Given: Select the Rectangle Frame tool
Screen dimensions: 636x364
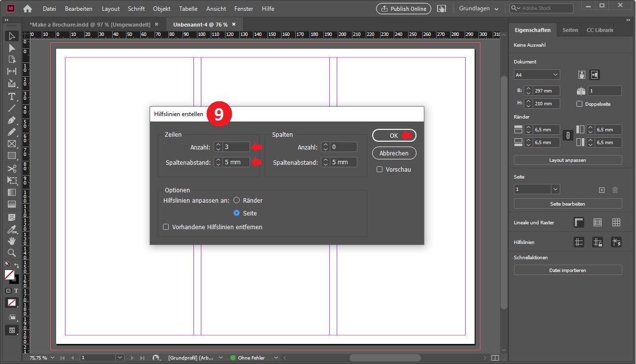Looking at the screenshot, I should pos(12,144).
